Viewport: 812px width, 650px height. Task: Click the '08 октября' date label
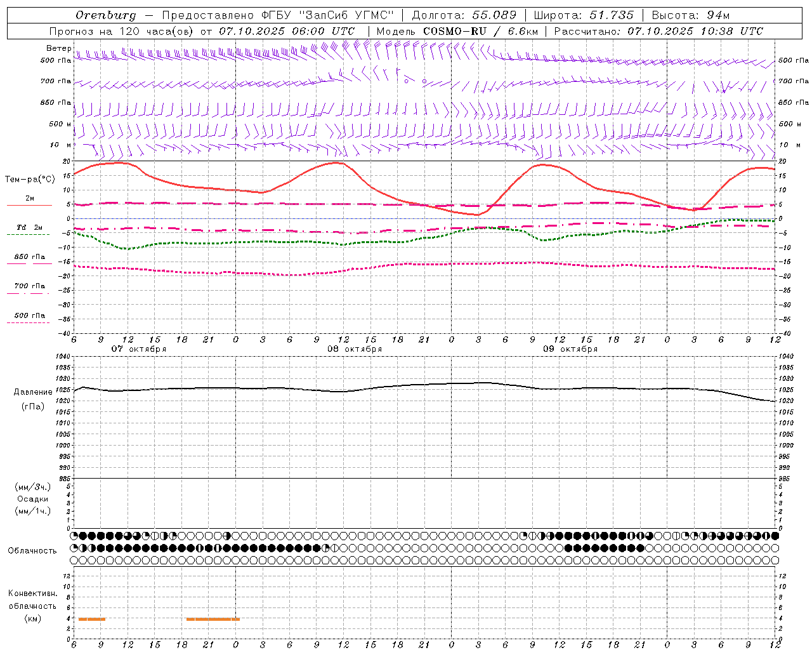click(355, 349)
